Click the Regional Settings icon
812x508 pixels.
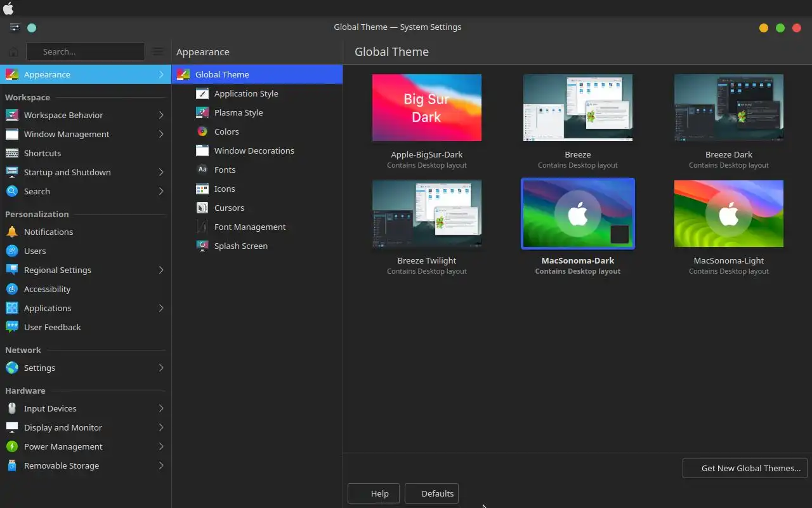(11, 270)
